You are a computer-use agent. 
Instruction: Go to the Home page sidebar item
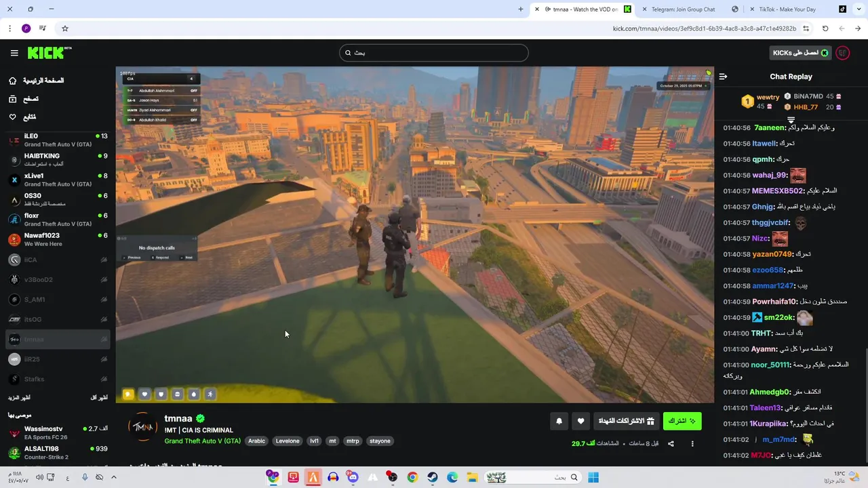37,81
